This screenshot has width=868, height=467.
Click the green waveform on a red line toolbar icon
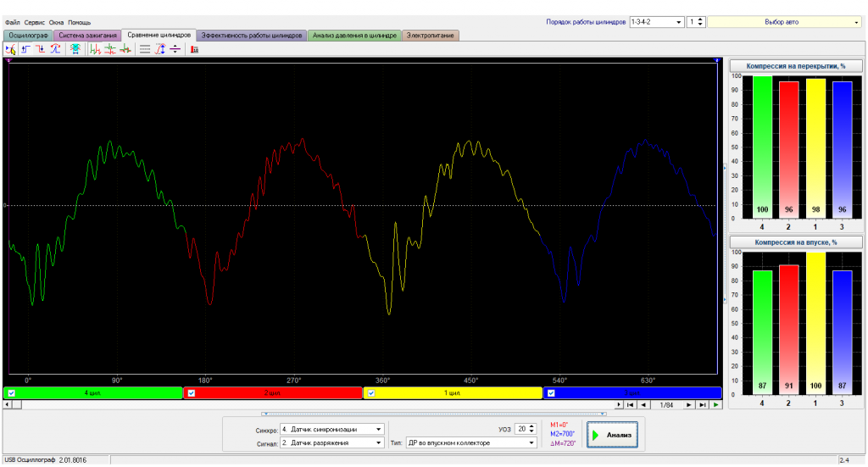[x=125, y=49]
